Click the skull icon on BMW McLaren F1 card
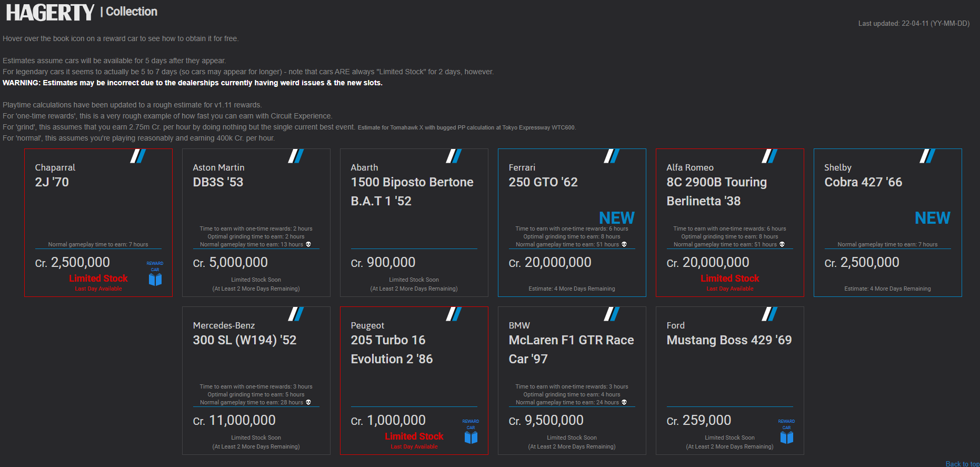The height and width of the screenshot is (467, 980). click(624, 402)
